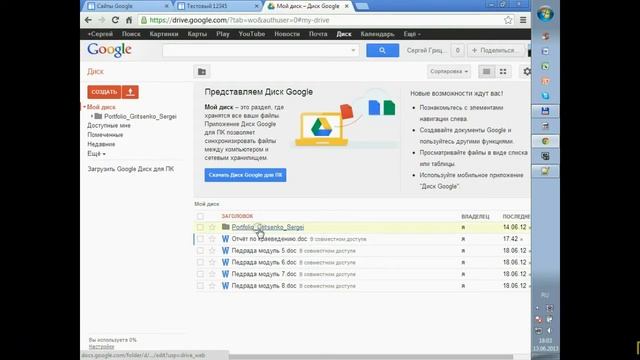640x360 pixels.
Task: Open Недавние in the sidebar
Action: pos(101,144)
